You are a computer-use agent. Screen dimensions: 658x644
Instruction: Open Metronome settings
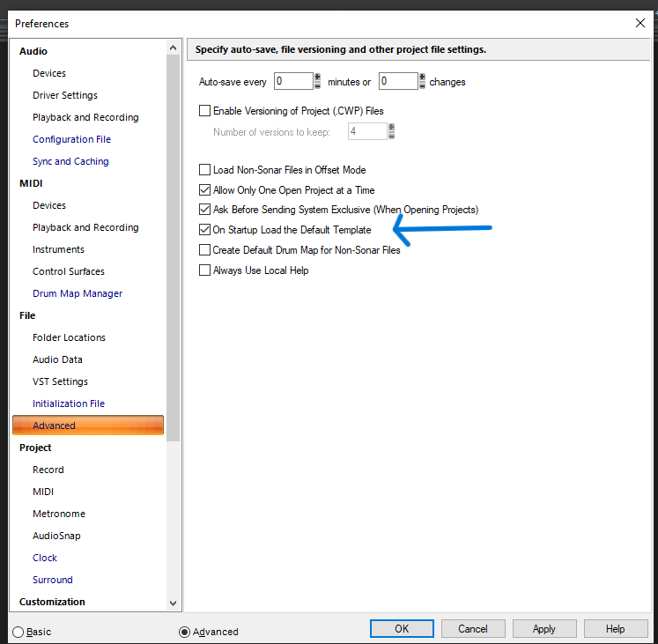(x=59, y=514)
